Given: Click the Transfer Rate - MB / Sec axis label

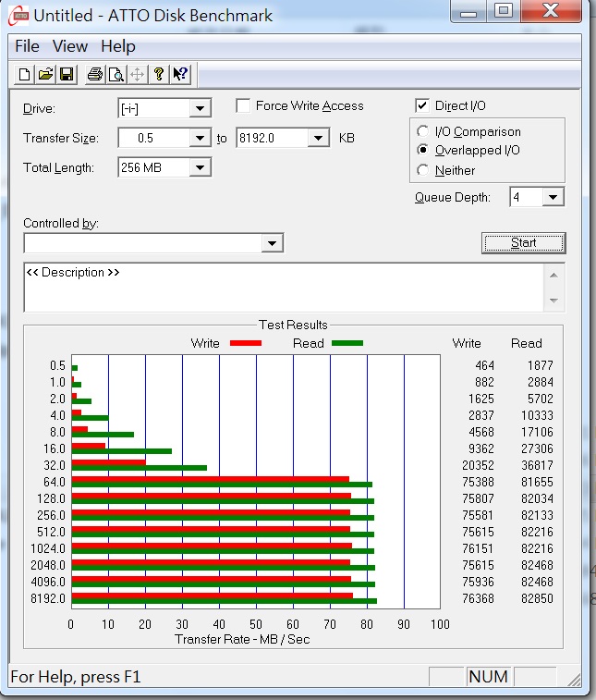Looking at the screenshot, I should pos(242,639).
